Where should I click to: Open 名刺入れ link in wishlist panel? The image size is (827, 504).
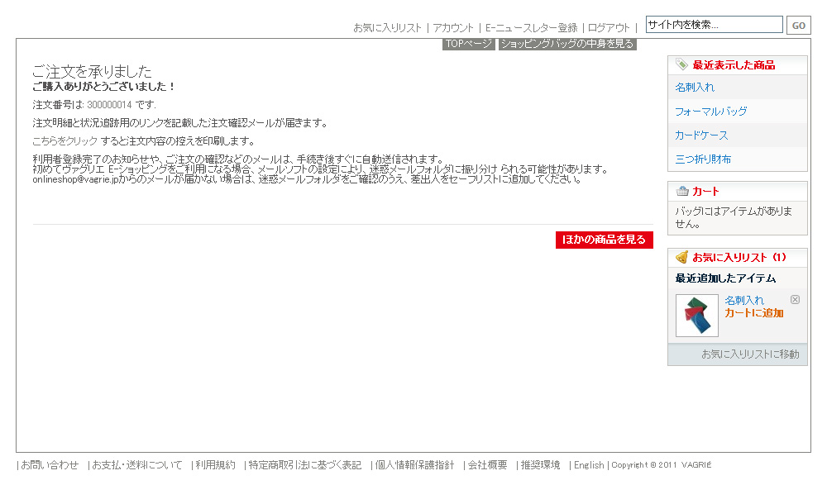(743, 301)
